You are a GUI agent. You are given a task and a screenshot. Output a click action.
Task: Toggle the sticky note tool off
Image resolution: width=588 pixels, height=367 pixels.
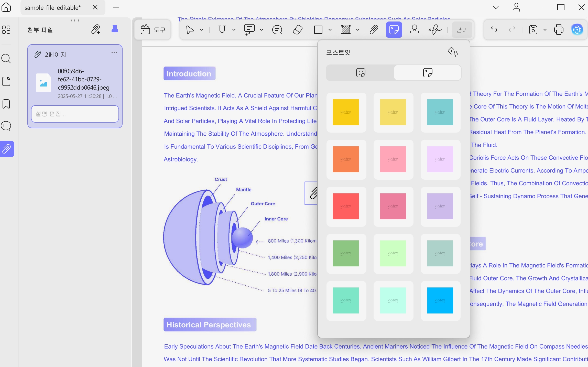(394, 30)
